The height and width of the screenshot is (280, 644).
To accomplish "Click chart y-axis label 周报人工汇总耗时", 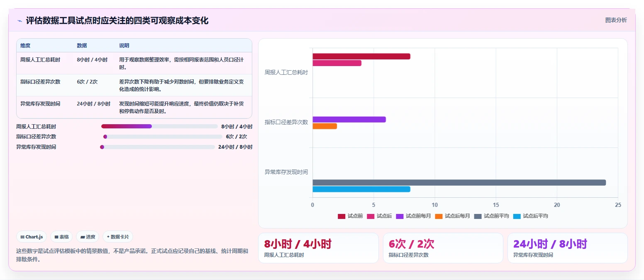I will [286, 72].
